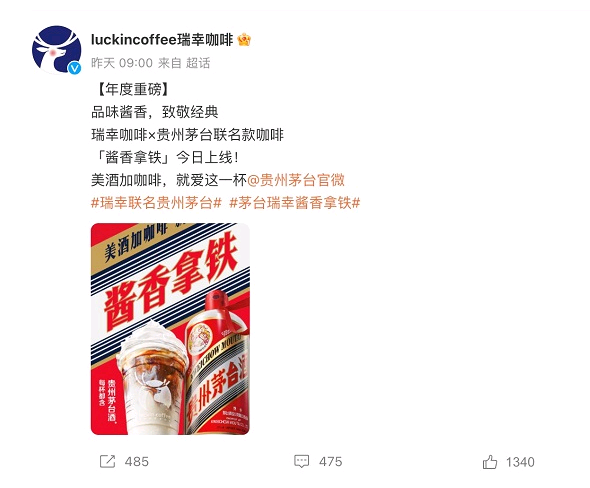Click the coffee cup in poster
The image size is (590, 488).
tap(151, 378)
